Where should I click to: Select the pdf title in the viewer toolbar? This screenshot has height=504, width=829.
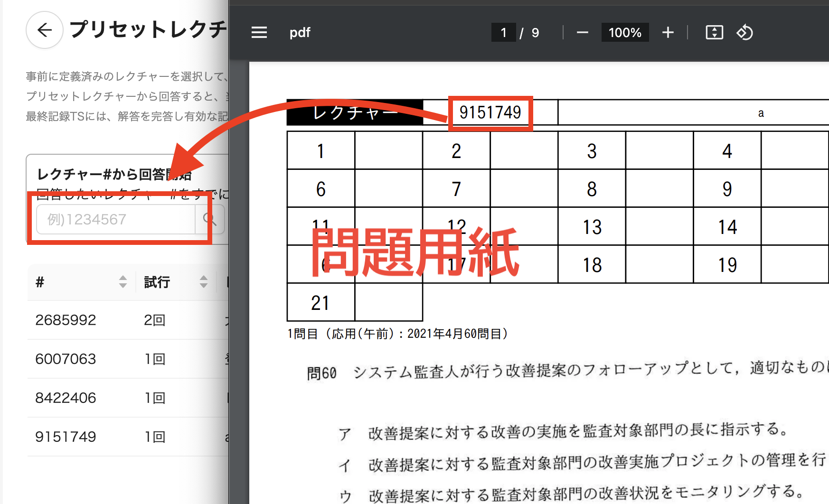pyautogui.click(x=300, y=32)
